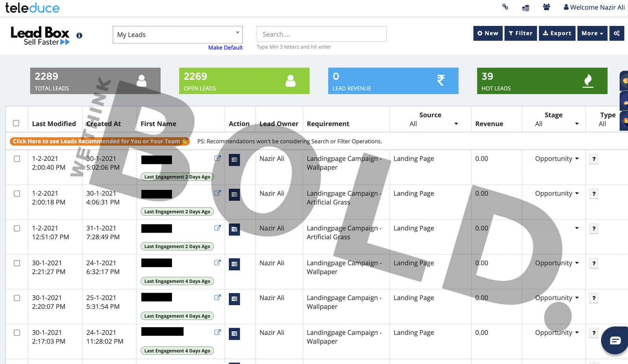Open the chat widget bubble icon
Screen dimensions: 628x364
click(615, 340)
